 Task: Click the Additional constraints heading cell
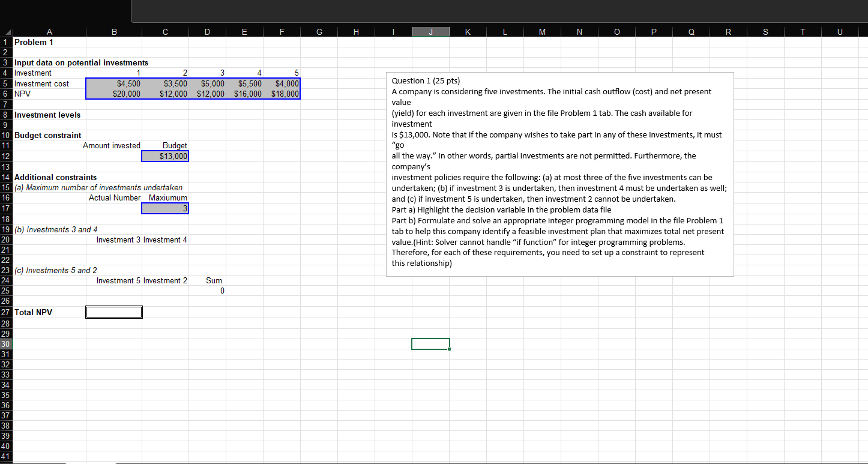(x=56, y=177)
